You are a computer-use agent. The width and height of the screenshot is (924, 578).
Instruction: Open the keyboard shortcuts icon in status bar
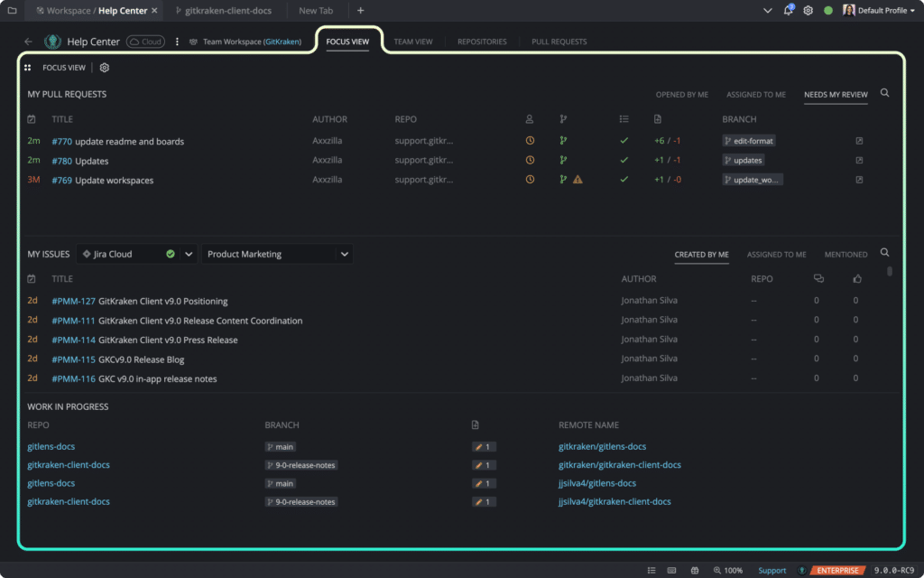(x=671, y=570)
